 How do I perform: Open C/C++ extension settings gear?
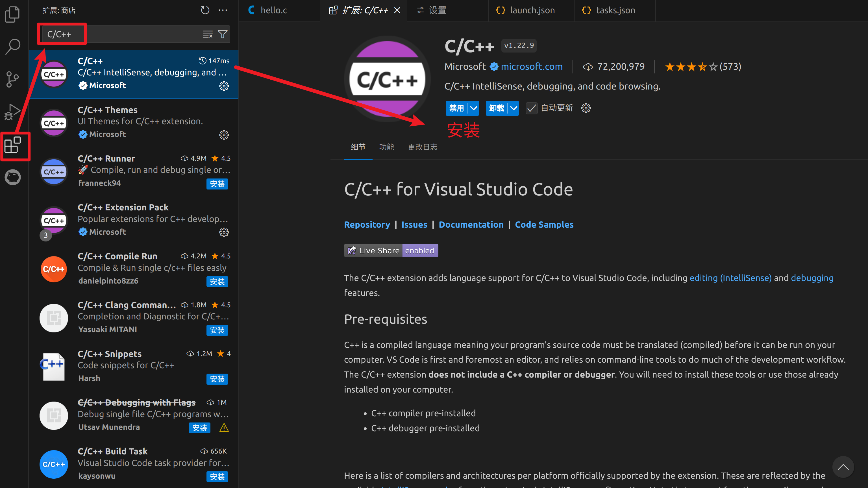click(x=224, y=86)
